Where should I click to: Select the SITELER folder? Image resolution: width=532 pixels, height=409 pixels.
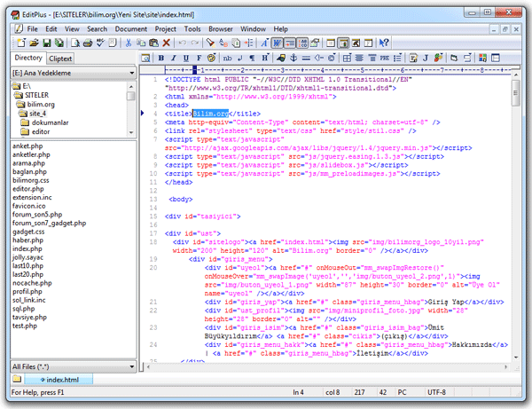coord(36,95)
